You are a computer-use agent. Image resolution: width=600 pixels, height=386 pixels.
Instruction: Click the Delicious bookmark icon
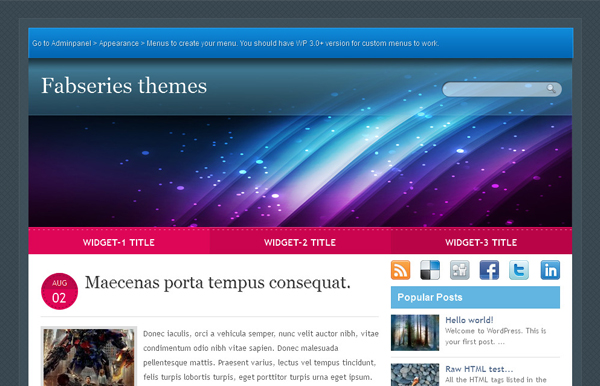pos(430,270)
